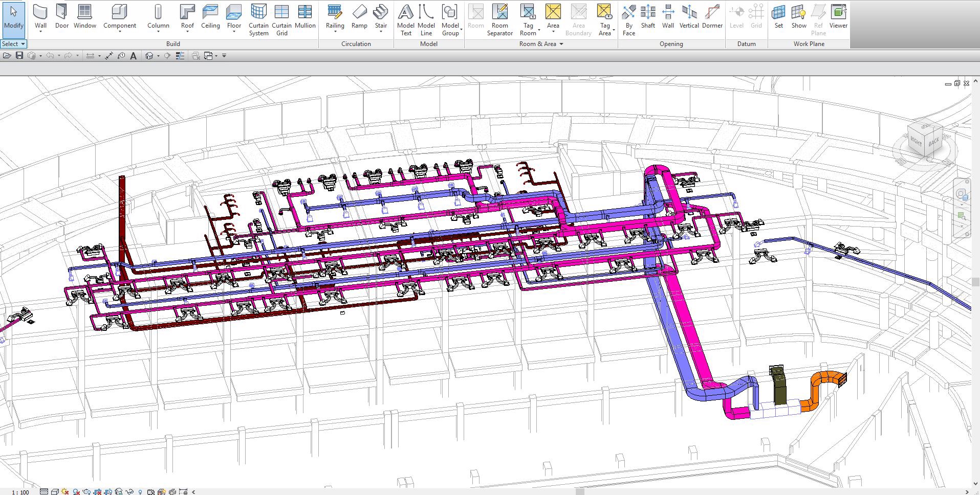The width and height of the screenshot is (980, 495).
Task: Toggle sun path off in view control bar
Action: [x=65, y=492]
